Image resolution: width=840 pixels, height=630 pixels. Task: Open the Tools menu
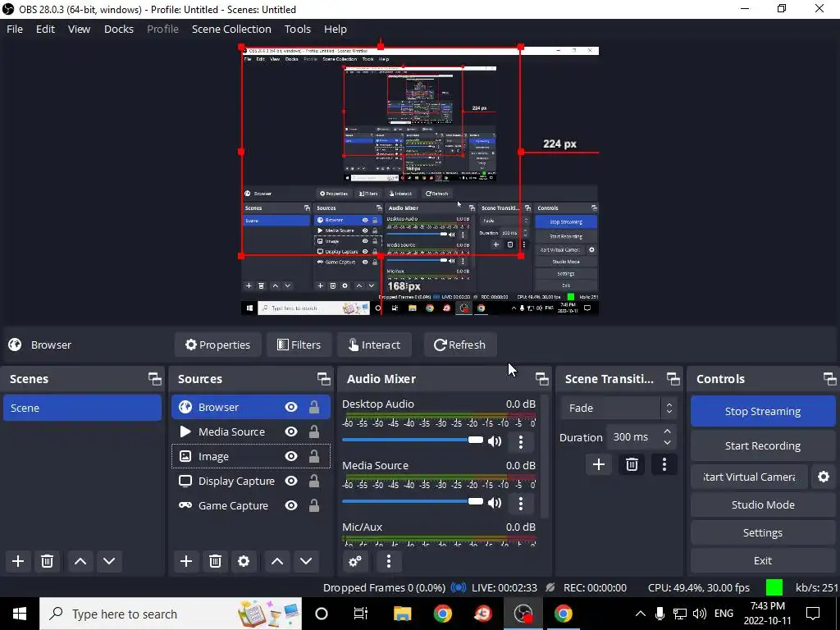pos(297,29)
